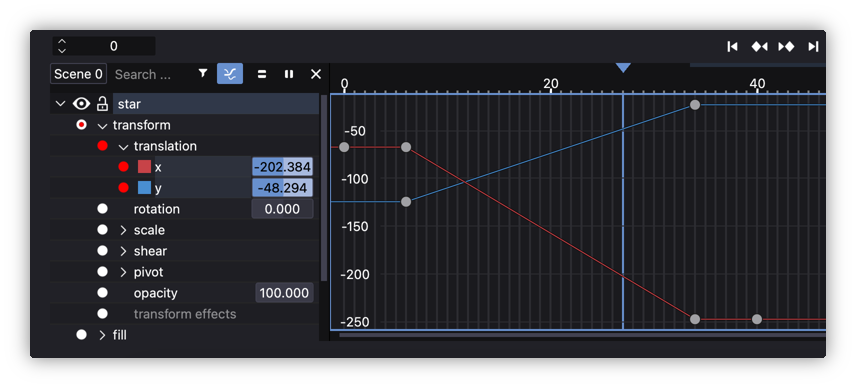The height and width of the screenshot is (388, 856).
Task: Toggle the fill keyframe dot
Action: (81, 335)
